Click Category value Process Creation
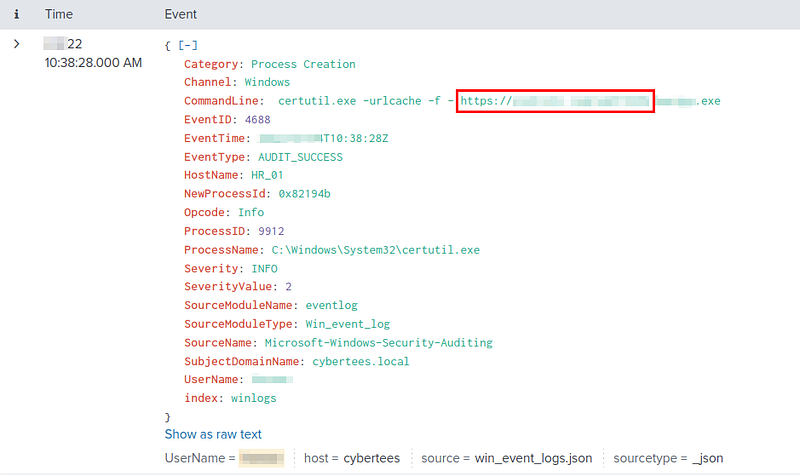This screenshot has height=475, width=800. point(303,64)
